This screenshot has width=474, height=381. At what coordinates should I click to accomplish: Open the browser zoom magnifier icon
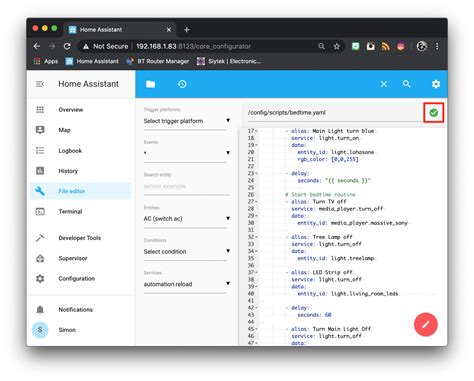point(321,46)
